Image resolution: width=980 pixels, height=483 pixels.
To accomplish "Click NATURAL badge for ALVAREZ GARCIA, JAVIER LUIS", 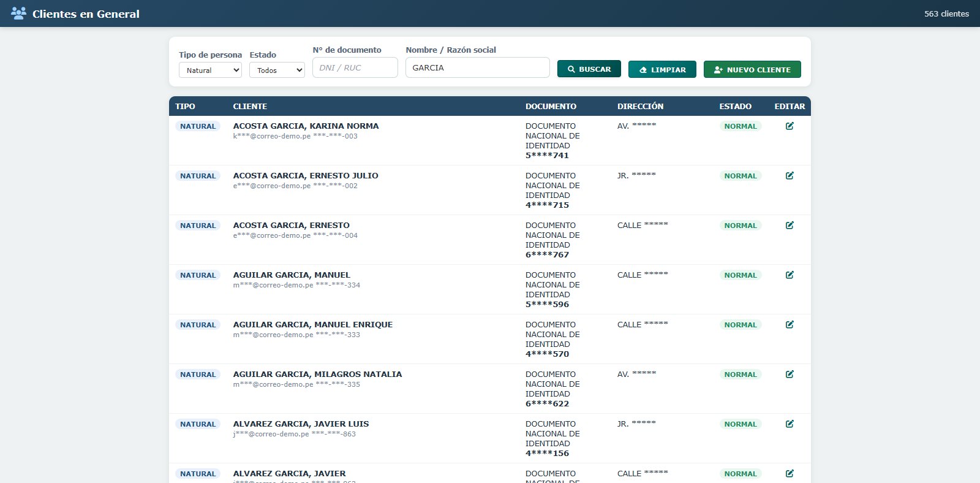I will click(x=198, y=424).
